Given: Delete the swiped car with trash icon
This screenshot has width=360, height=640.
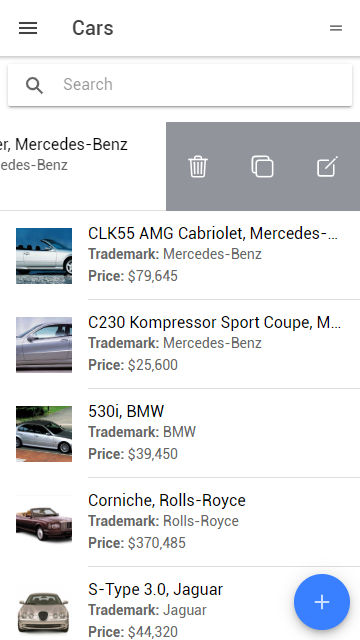Looking at the screenshot, I should 198,167.
